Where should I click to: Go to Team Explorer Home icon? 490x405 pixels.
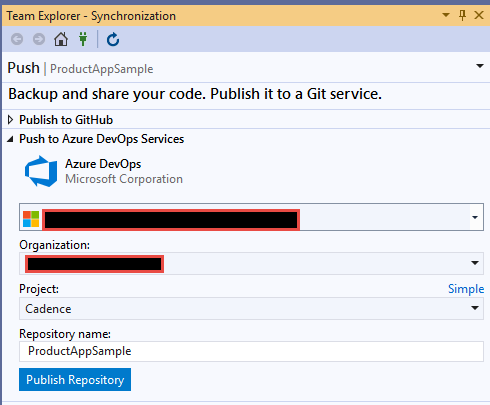(61, 39)
